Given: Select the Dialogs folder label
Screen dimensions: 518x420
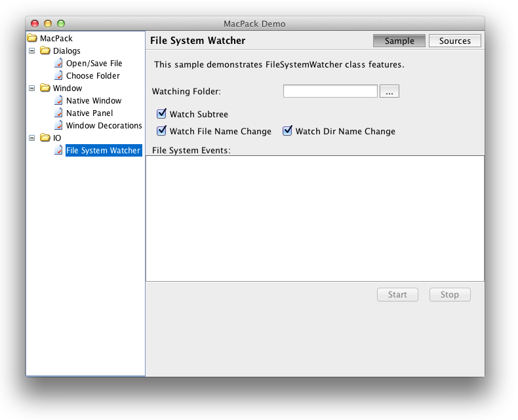Looking at the screenshot, I should click(x=67, y=51).
